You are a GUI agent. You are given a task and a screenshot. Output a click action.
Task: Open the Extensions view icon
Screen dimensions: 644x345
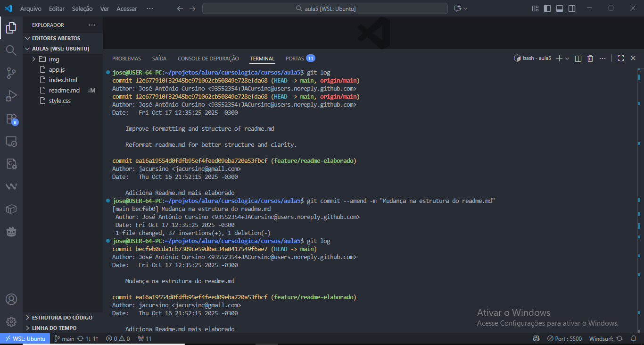11,118
